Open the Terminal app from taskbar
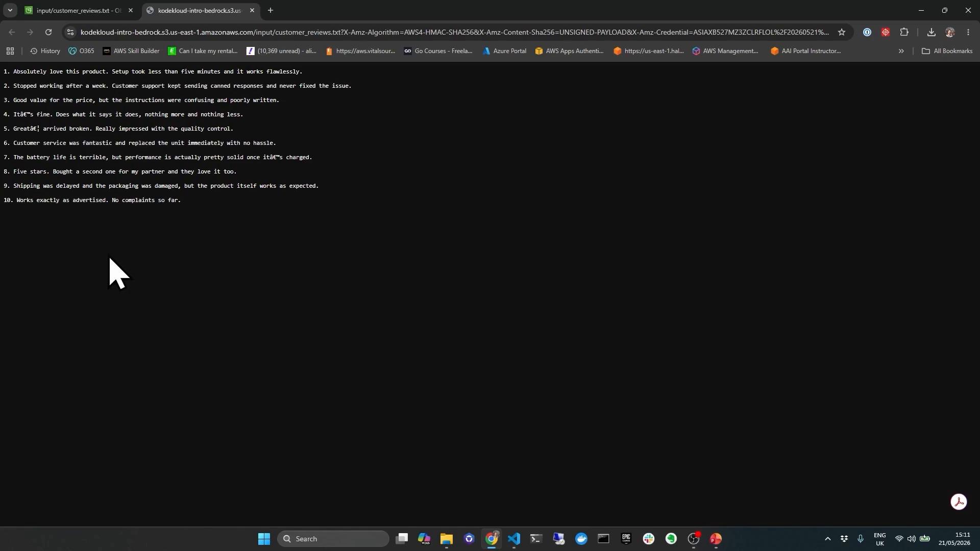The height and width of the screenshot is (551, 980). pos(536,539)
